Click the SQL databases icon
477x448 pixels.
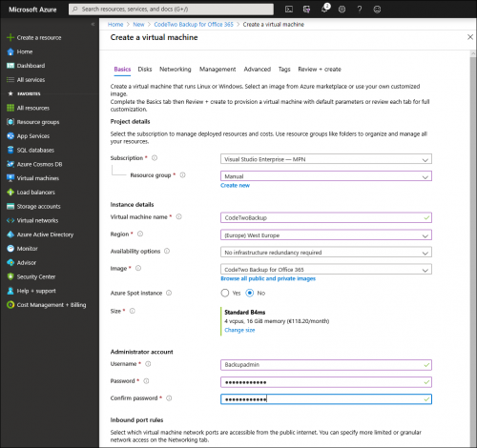coord(10,150)
